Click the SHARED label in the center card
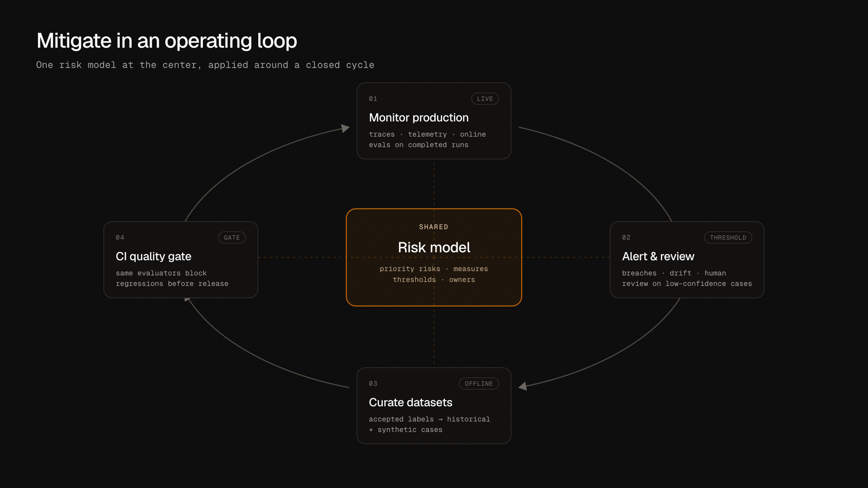868x488 pixels. pyautogui.click(x=434, y=227)
